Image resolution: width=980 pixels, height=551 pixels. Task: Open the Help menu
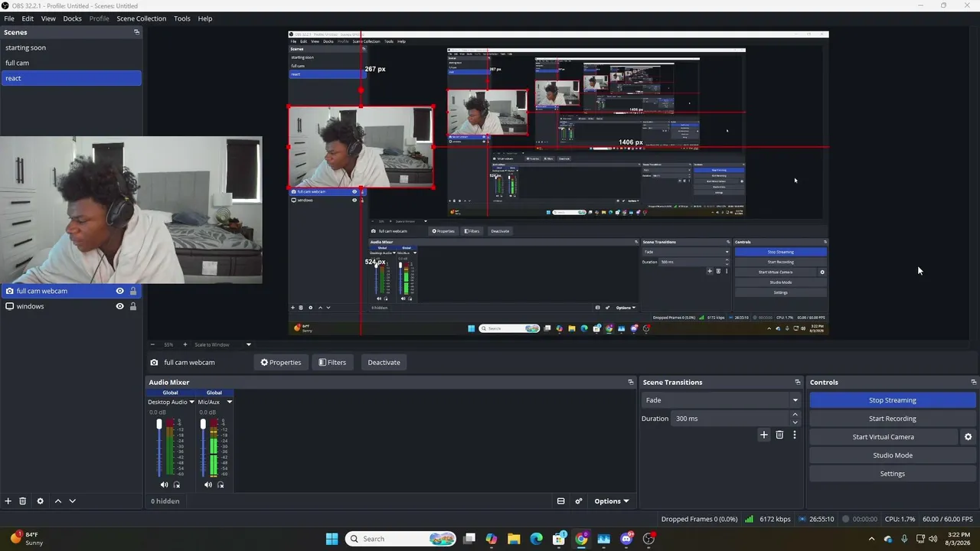pyautogui.click(x=205, y=18)
